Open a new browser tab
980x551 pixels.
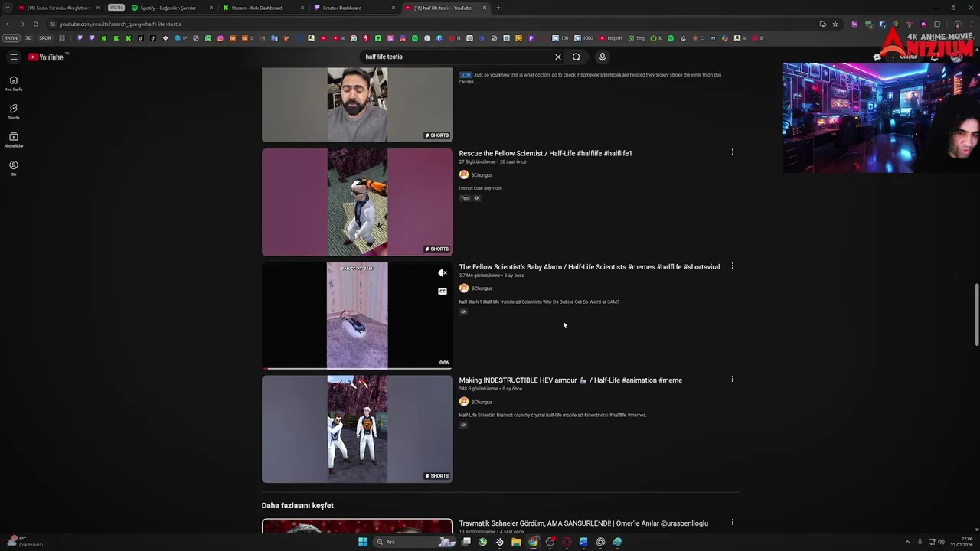[498, 8]
